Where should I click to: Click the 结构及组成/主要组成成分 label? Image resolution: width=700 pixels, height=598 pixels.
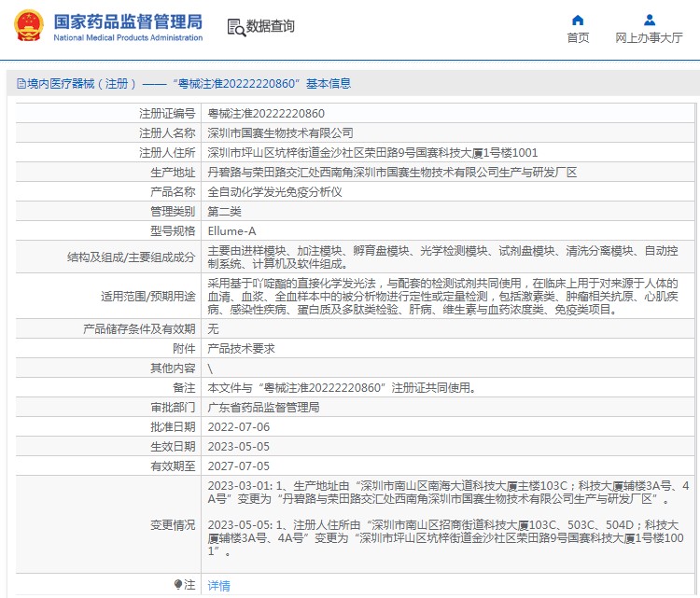(x=132, y=257)
